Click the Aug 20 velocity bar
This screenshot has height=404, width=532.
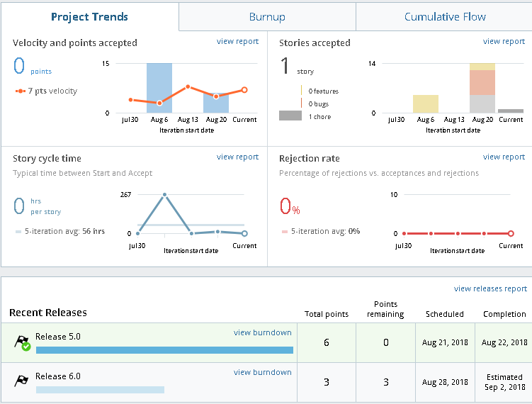pos(216,103)
